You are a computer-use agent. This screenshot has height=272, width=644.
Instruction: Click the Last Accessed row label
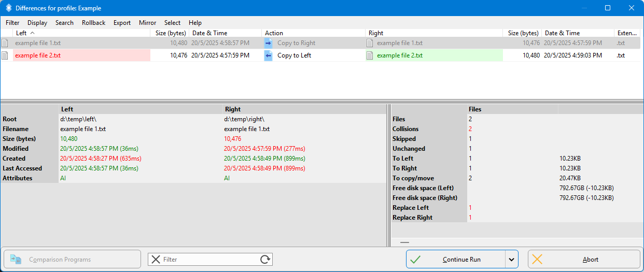point(22,168)
